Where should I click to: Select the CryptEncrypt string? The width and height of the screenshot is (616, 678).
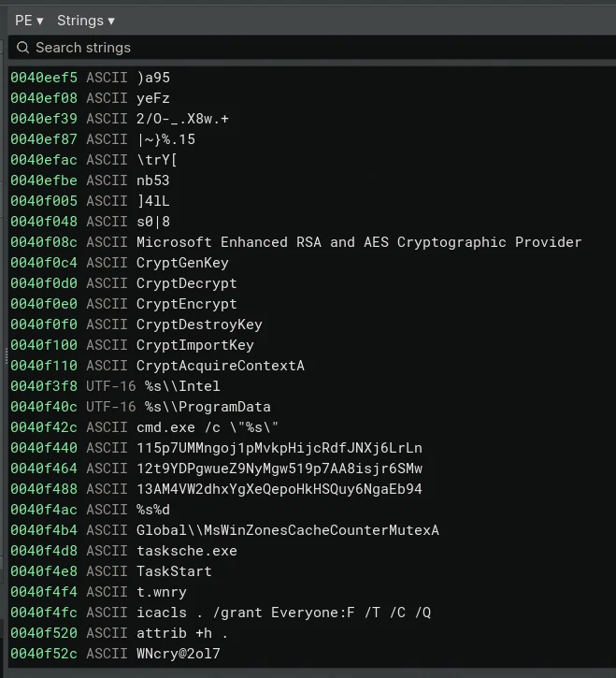point(187,304)
